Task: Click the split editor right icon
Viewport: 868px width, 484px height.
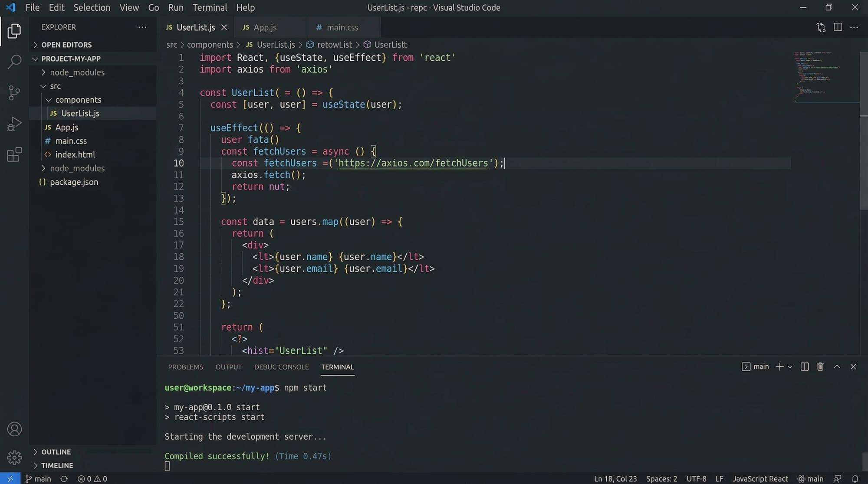Action: [x=838, y=27]
